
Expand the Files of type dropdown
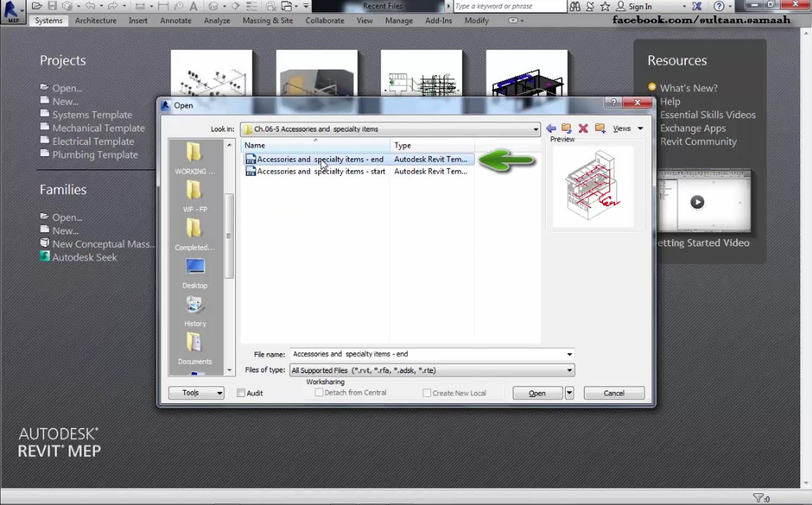pyautogui.click(x=569, y=370)
